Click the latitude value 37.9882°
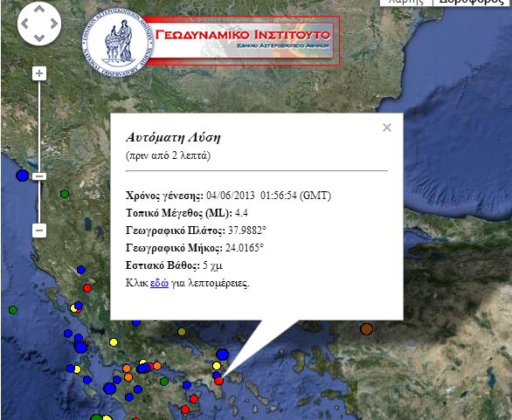The height and width of the screenshot is (420, 512). 247,231
